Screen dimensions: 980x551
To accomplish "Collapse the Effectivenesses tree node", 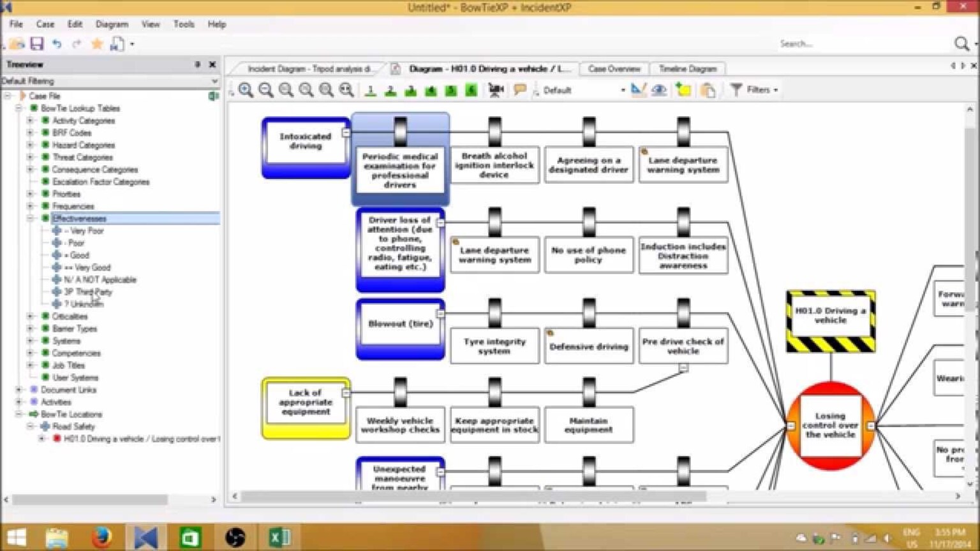I will point(30,219).
